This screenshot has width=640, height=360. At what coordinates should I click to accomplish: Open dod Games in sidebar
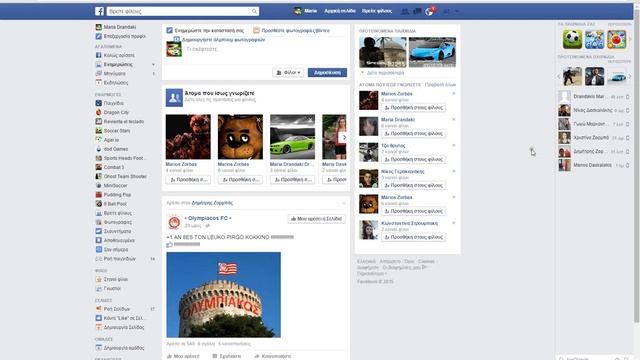tap(112, 149)
